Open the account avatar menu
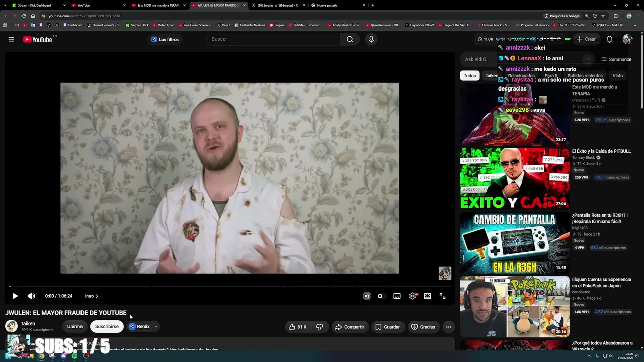This screenshot has height=362, width=644. 627,39
